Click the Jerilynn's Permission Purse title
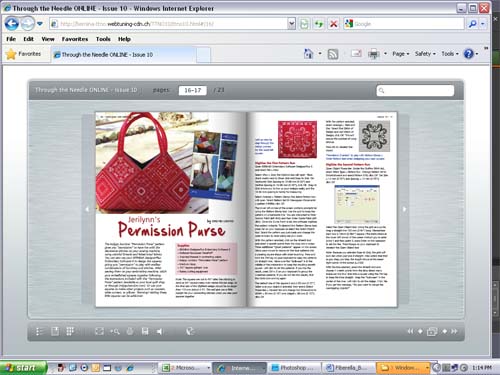The width and height of the screenshot is (500, 375). pyautogui.click(x=172, y=227)
